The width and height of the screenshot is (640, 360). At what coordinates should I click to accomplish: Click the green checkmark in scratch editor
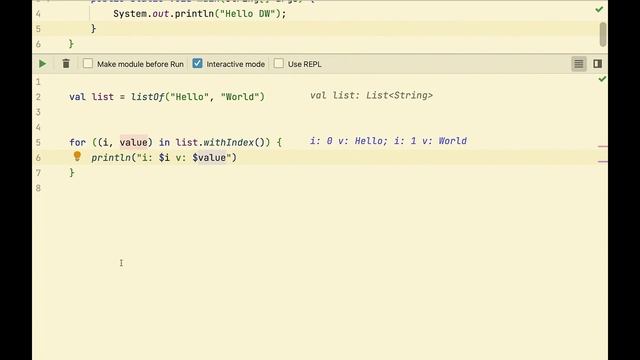click(x=602, y=79)
